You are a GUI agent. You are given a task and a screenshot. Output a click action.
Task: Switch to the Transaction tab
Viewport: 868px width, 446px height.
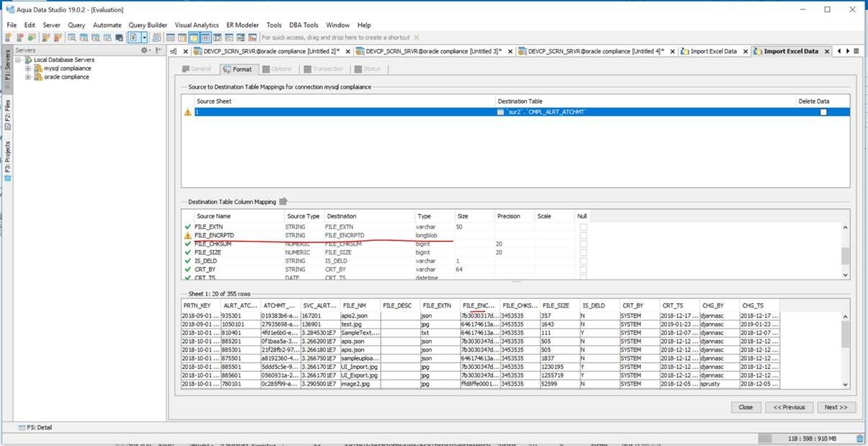click(x=324, y=69)
